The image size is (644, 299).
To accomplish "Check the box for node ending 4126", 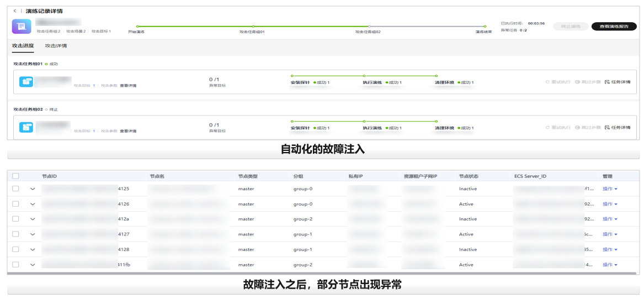I will tap(15, 204).
